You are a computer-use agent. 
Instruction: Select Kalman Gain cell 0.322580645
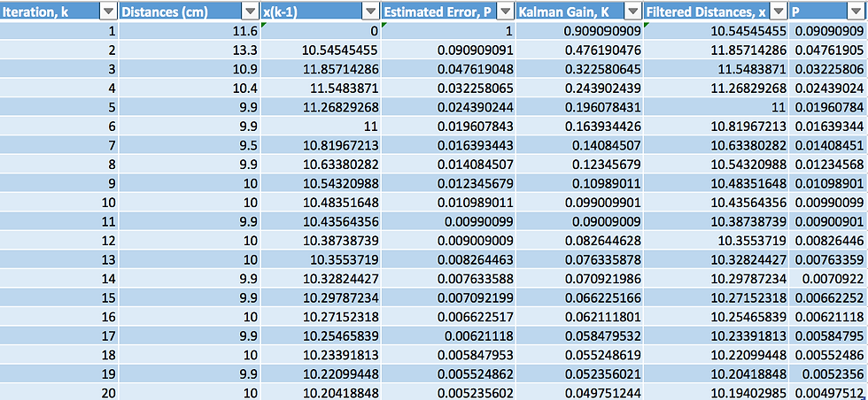coord(578,69)
